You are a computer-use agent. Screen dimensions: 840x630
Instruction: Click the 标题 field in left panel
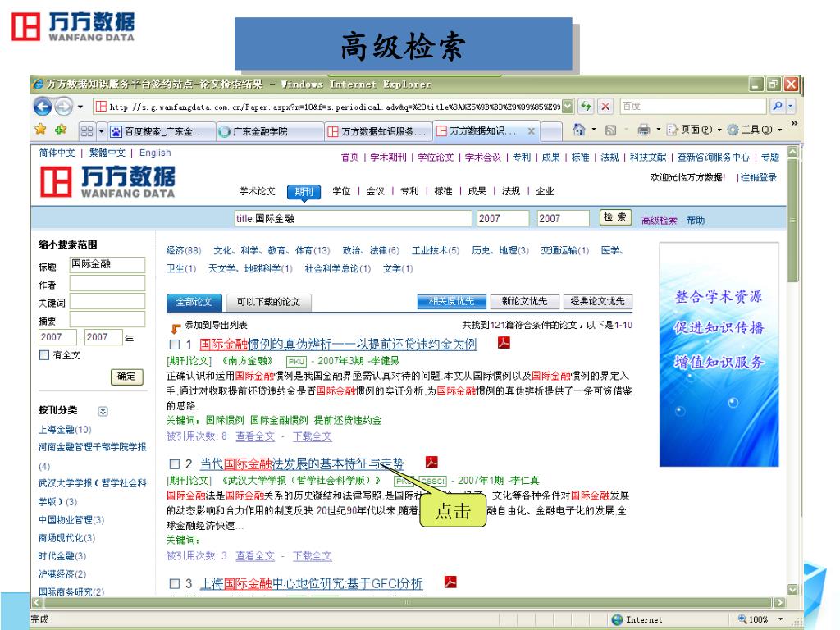[x=107, y=265]
